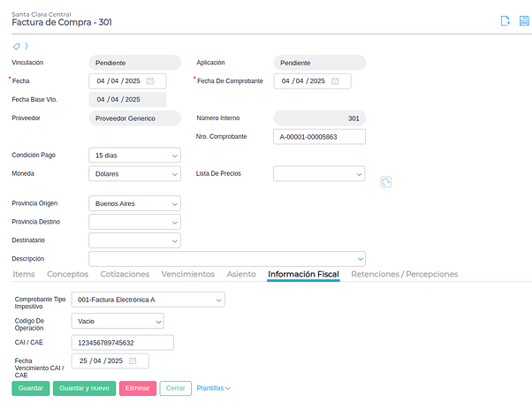The height and width of the screenshot is (418, 532).
Task: Click the Guardar button
Action: [31, 388]
